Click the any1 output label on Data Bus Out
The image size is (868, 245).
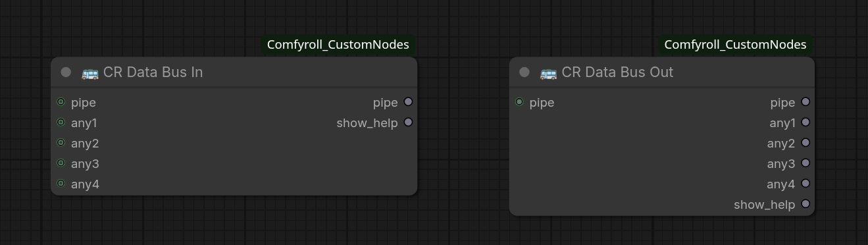pos(782,123)
